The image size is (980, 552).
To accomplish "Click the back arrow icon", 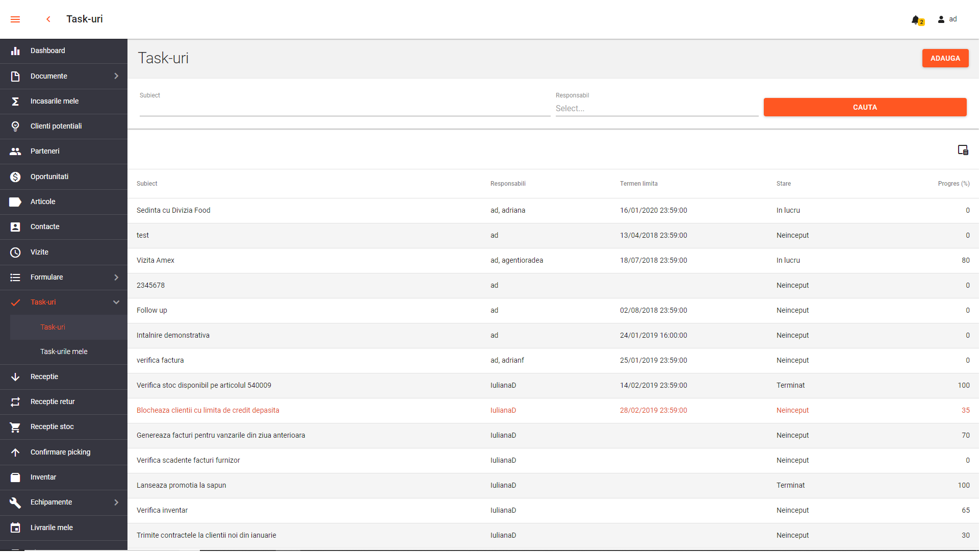I will [48, 19].
